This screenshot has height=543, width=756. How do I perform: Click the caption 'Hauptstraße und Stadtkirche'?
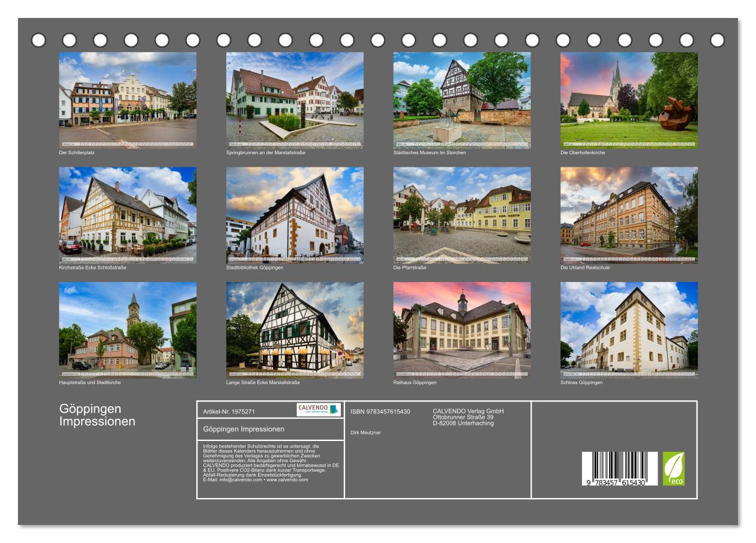(x=89, y=382)
